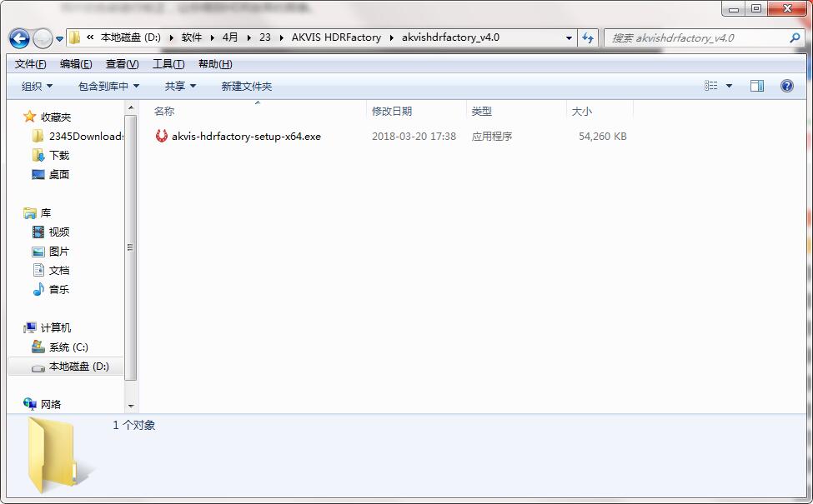Click the film icon beside 视频

(x=38, y=232)
